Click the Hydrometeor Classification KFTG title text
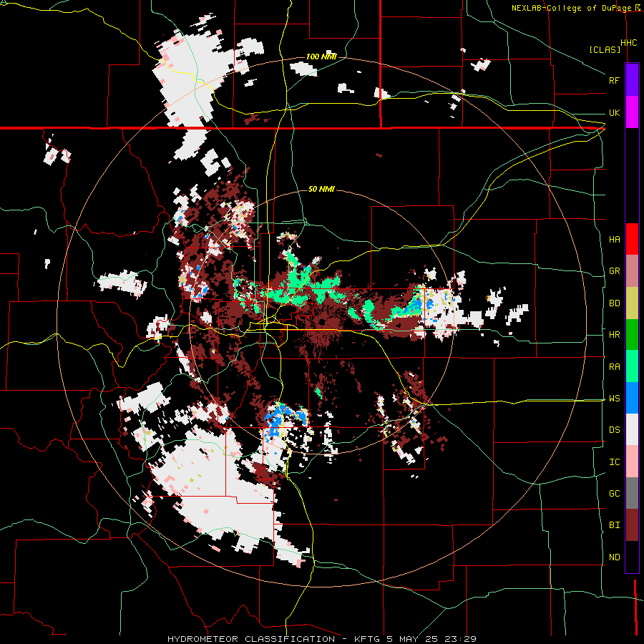 [x=322, y=639]
